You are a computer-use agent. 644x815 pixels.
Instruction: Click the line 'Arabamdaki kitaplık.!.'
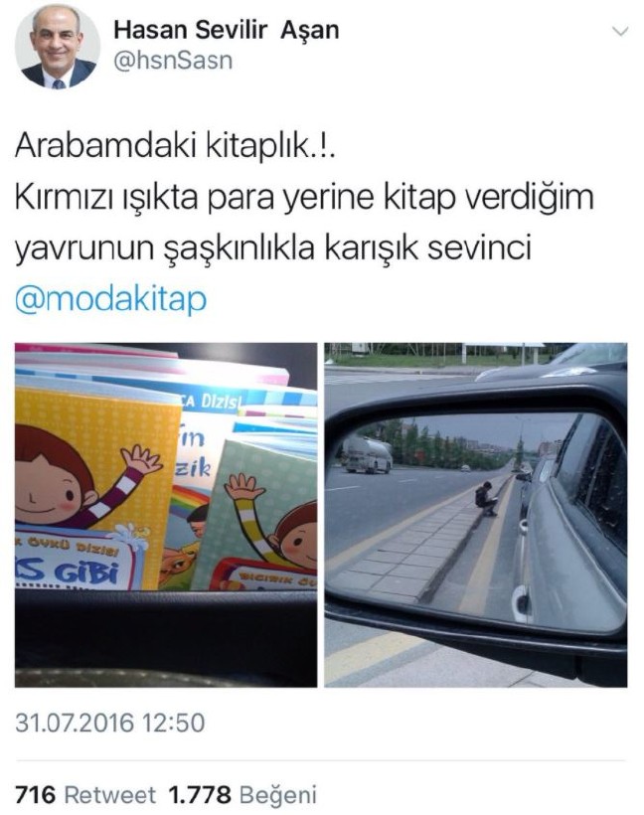175,147
